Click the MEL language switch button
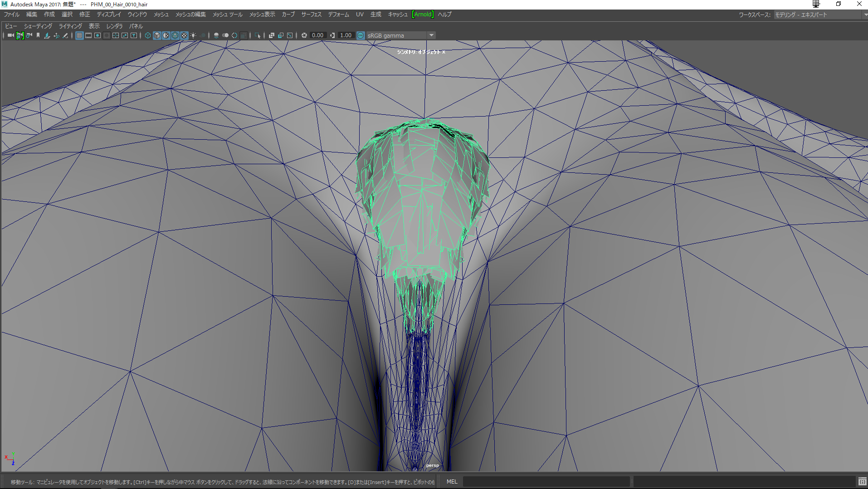The width and height of the screenshot is (868, 489). pos(452,482)
